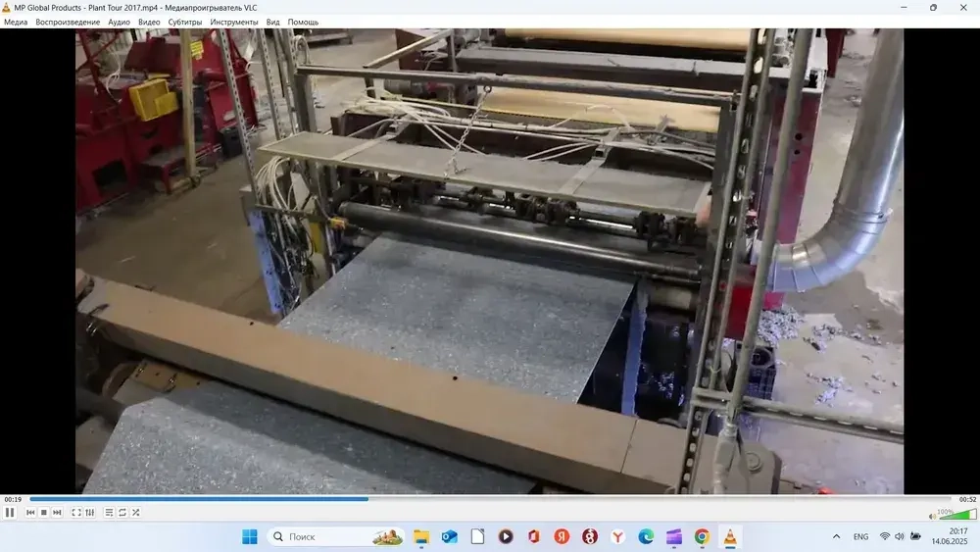Image resolution: width=980 pixels, height=552 pixels.
Task: Toggle random shuffle playback
Action: tap(136, 513)
